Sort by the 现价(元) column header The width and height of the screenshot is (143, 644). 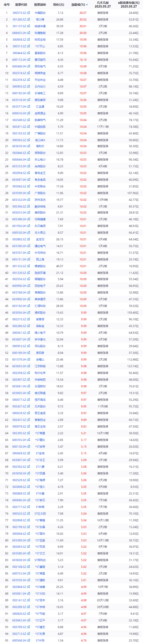[x=59, y=5]
